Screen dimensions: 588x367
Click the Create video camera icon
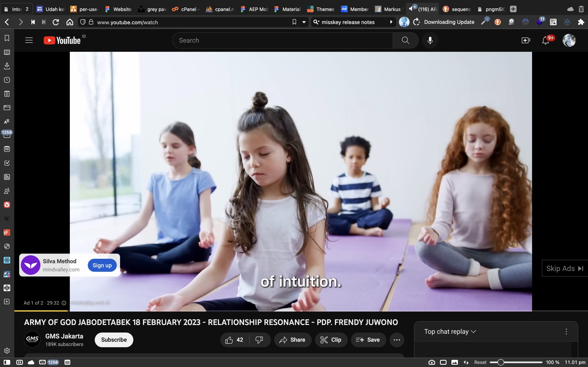[526, 40]
